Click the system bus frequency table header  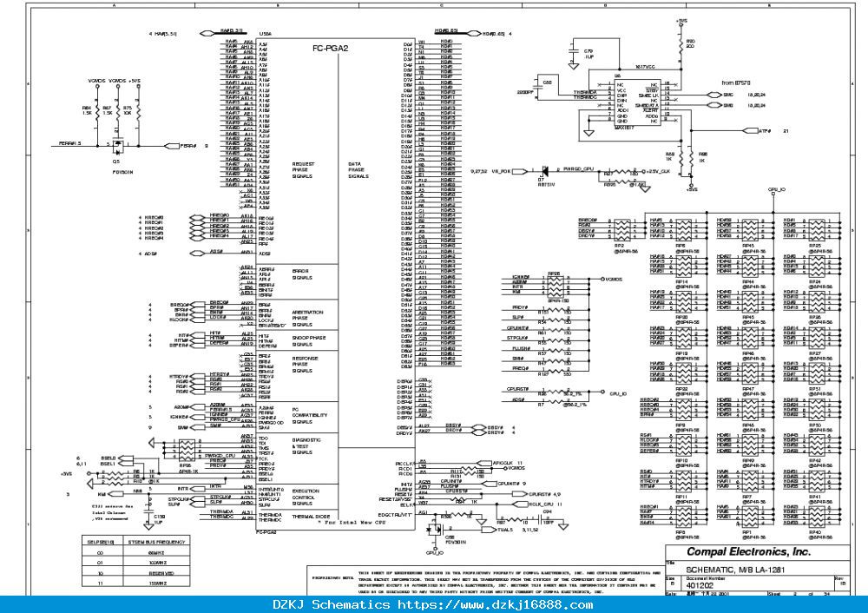coord(135,542)
